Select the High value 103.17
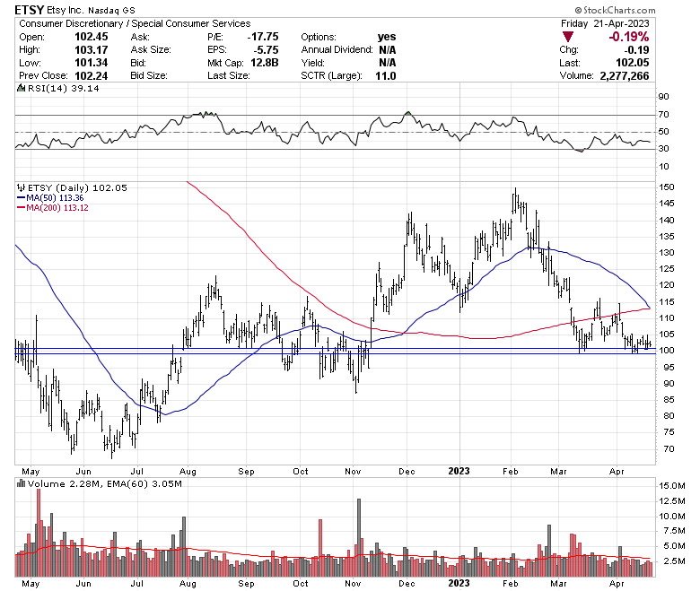This screenshot has width=700, height=591. [x=91, y=49]
